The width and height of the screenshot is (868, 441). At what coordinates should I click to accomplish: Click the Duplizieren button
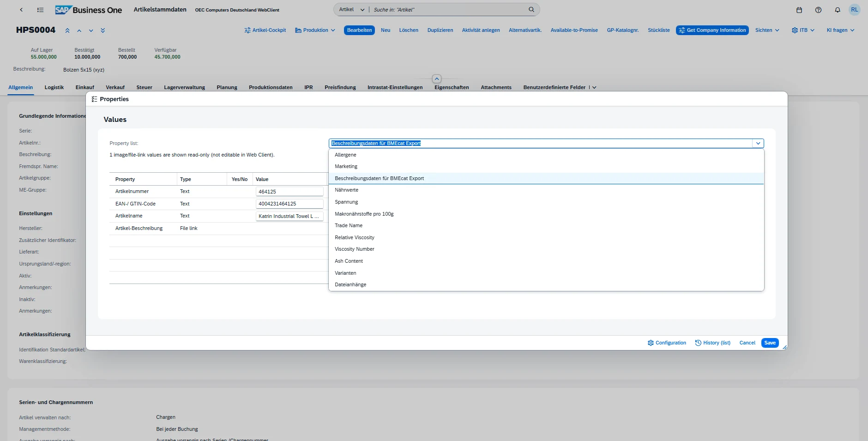point(440,30)
